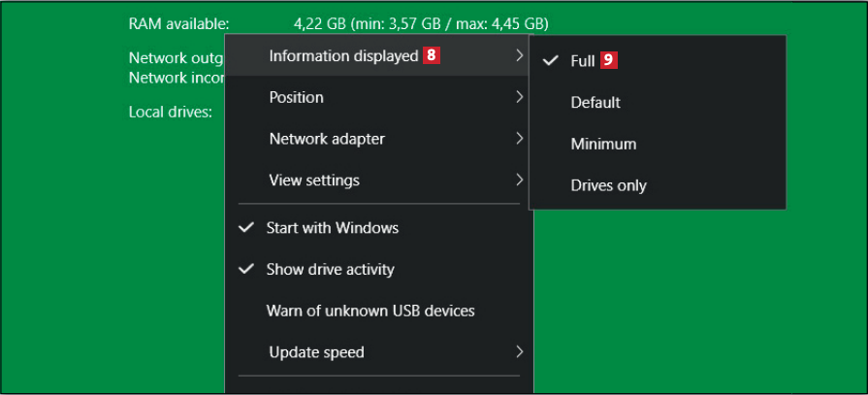868x395 pixels.
Task: Click the checkmark icon beside Full
Action: (551, 60)
